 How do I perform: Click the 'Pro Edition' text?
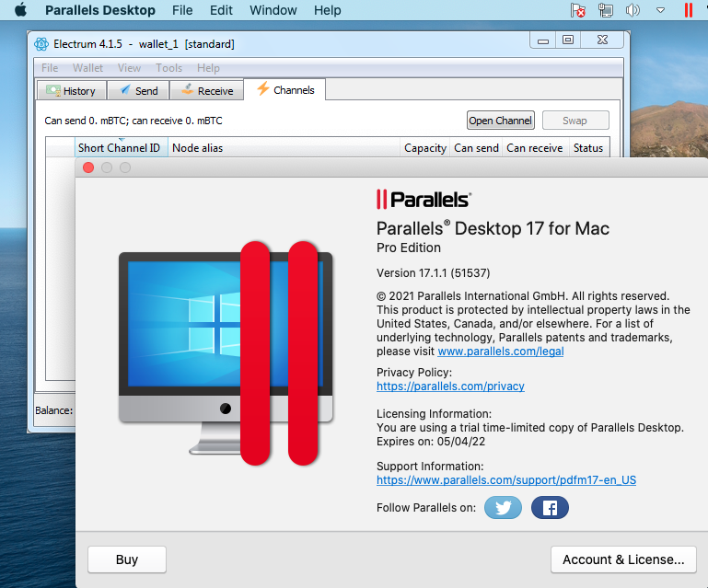pos(409,248)
